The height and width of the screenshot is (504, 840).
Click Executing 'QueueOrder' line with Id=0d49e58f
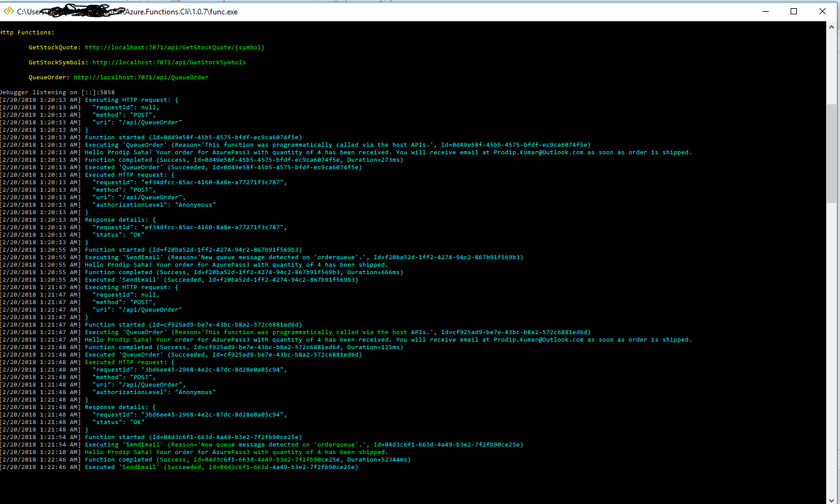coord(296,145)
